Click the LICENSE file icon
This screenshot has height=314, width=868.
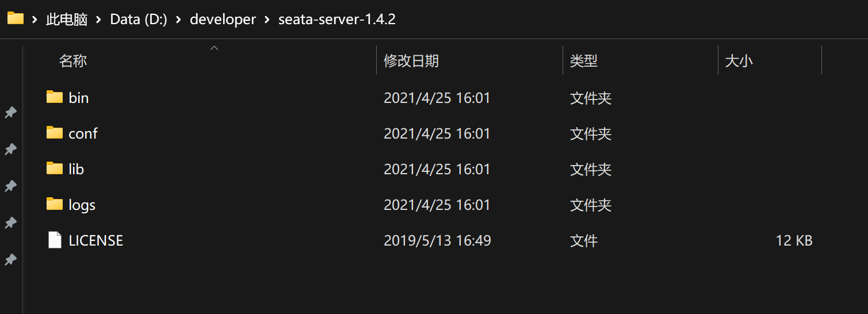pos(55,240)
